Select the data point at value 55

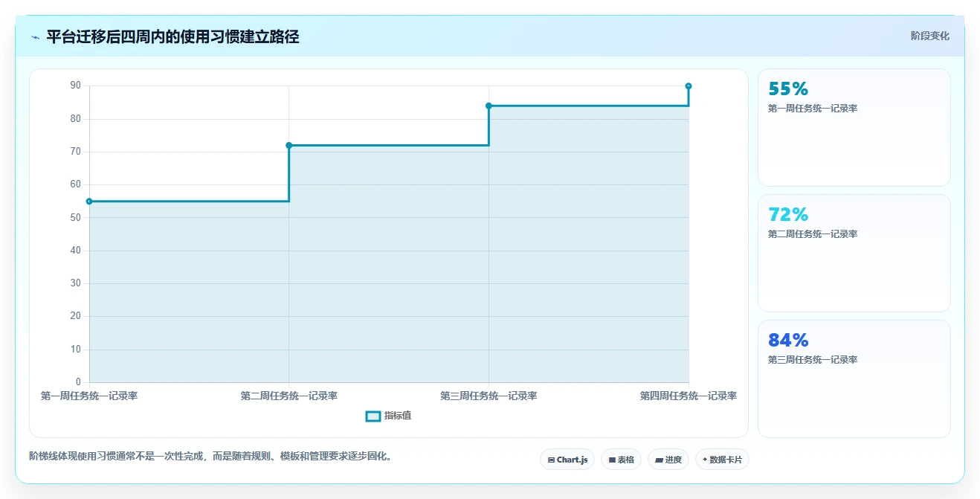[x=89, y=202]
